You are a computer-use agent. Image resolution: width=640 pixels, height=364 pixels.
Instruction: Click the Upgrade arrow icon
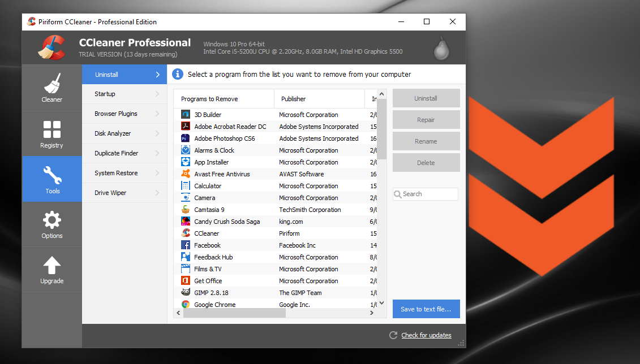[x=52, y=265]
